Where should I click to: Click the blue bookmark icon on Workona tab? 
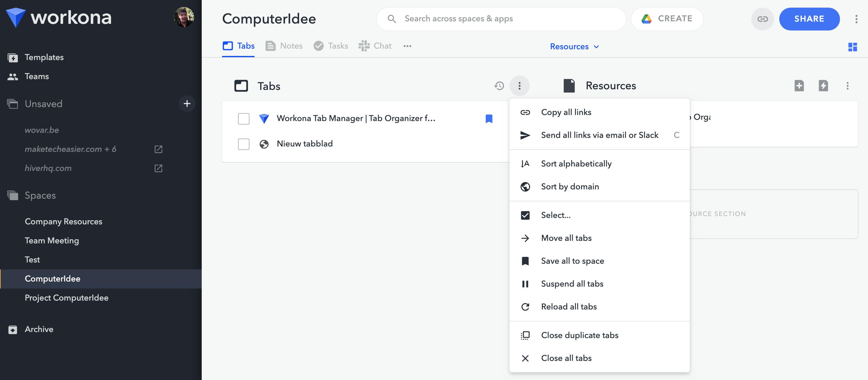(489, 119)
